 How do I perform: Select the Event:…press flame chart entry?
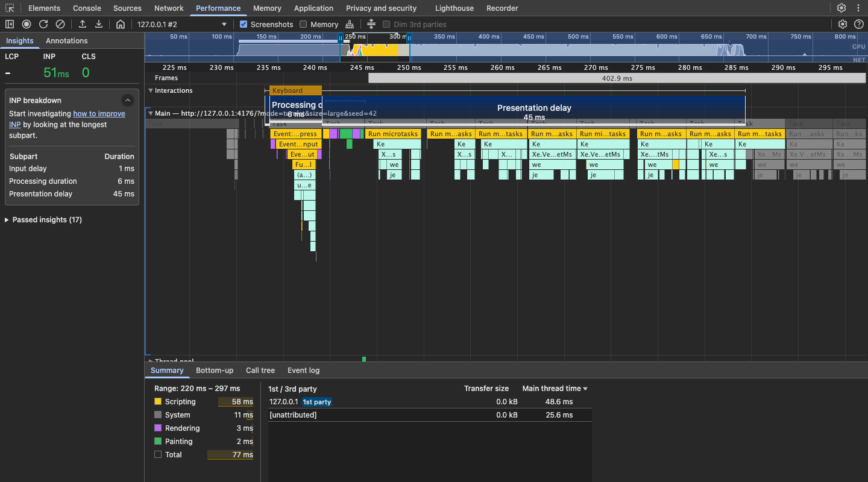tap(295, 134)
